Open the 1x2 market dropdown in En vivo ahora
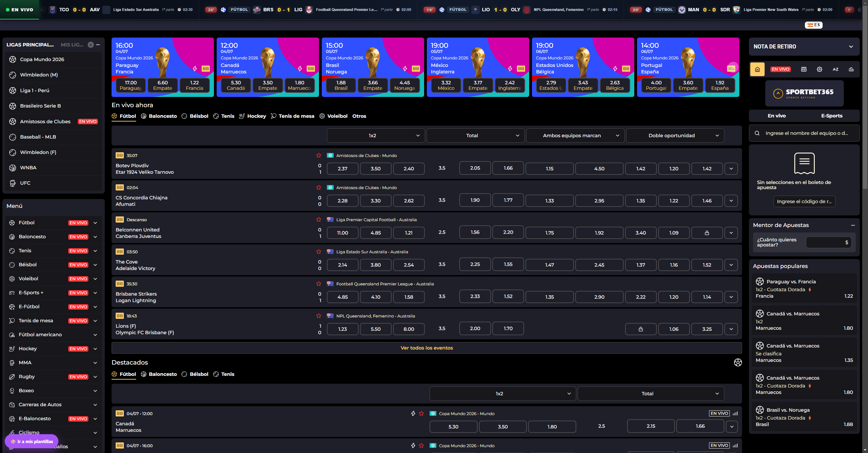 click(x=376, y=136)
